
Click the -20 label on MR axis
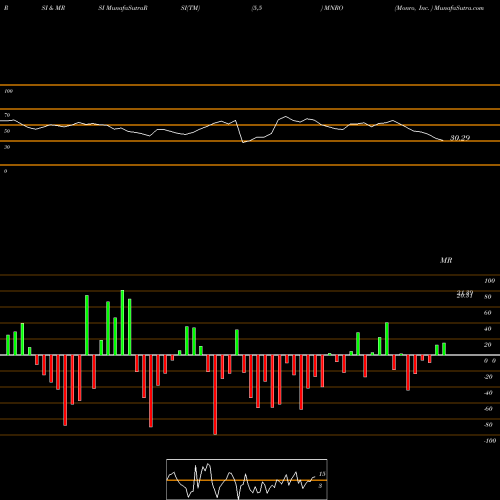488,377
